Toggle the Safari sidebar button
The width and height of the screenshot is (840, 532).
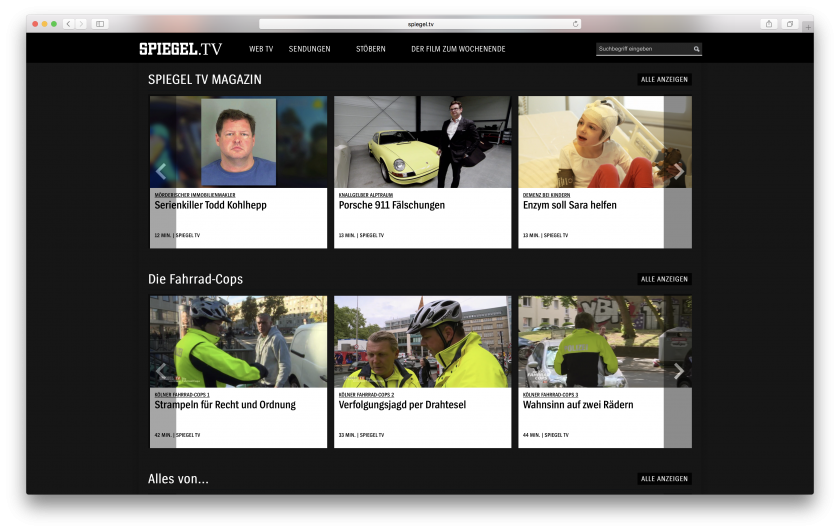(x=100, y=24)
